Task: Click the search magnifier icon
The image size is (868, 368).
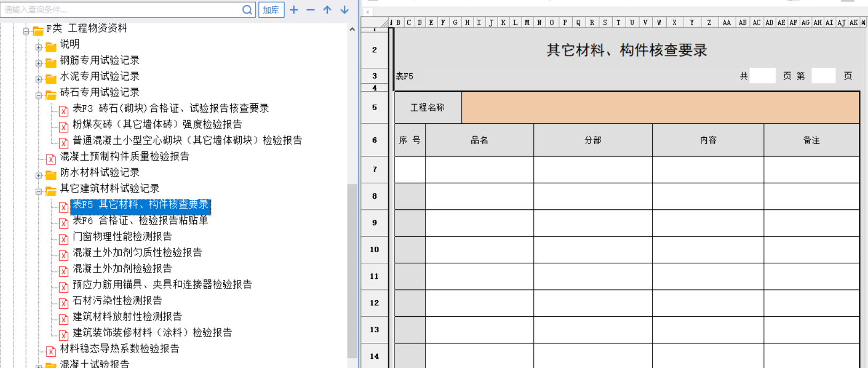Action: (x=247, y=10)
